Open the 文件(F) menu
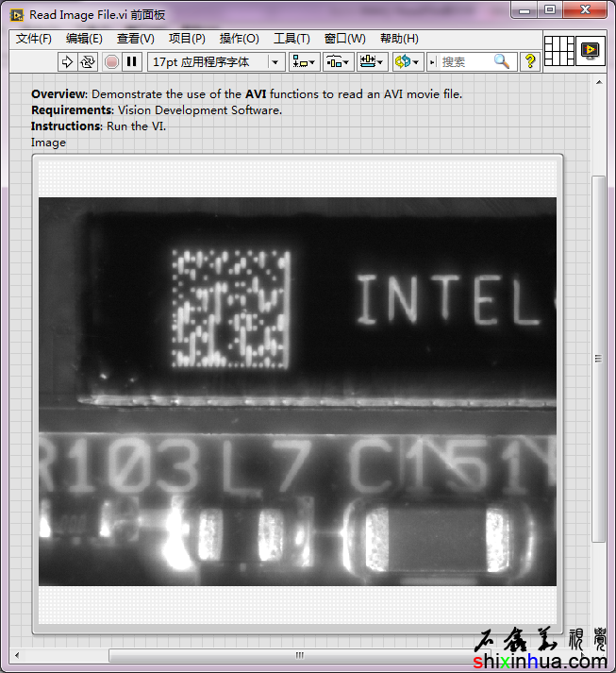616x673 pixels. (x=33, y=39)
